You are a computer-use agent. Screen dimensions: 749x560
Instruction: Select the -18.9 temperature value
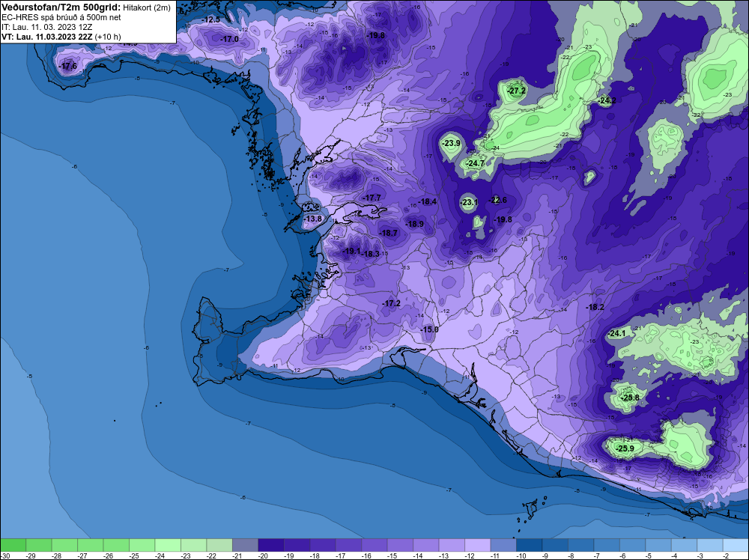tap(415, 224)
